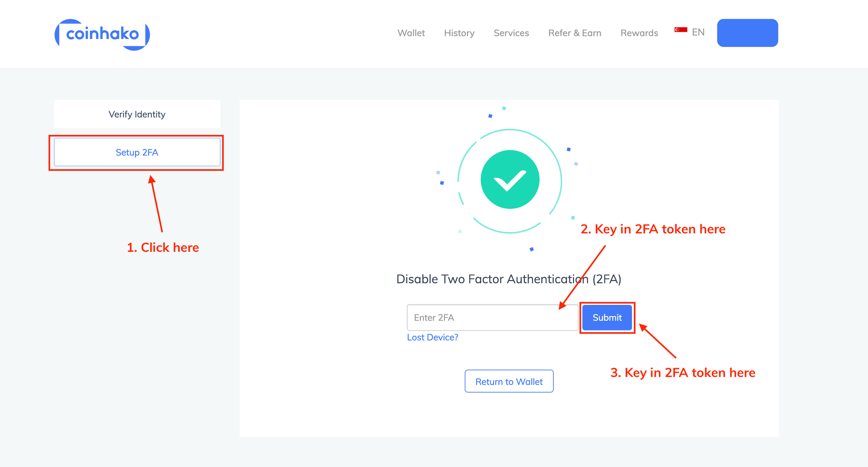Select the Setup 2FA sidebar tab
This screenshot has width=868, height=467.
coord(137,152)
